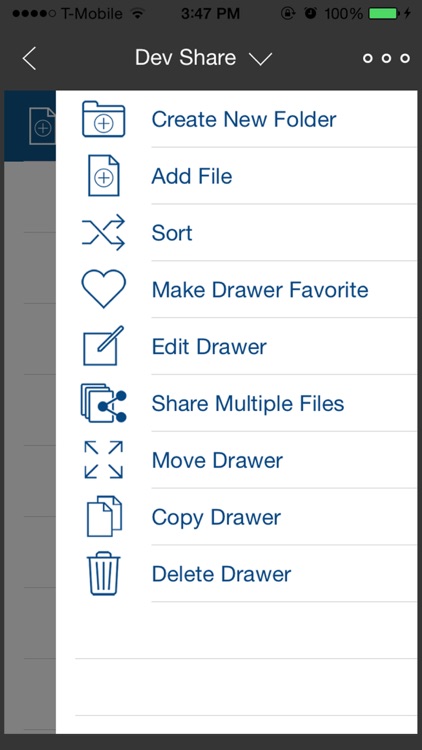Tap the Copy Drawer pages icon

point(104,517)
